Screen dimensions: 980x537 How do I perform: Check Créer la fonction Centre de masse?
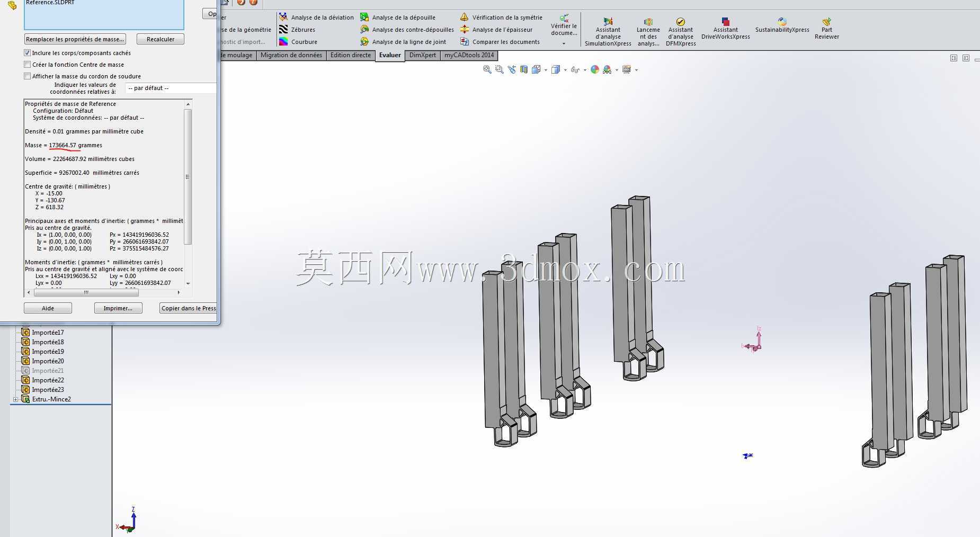28,65
